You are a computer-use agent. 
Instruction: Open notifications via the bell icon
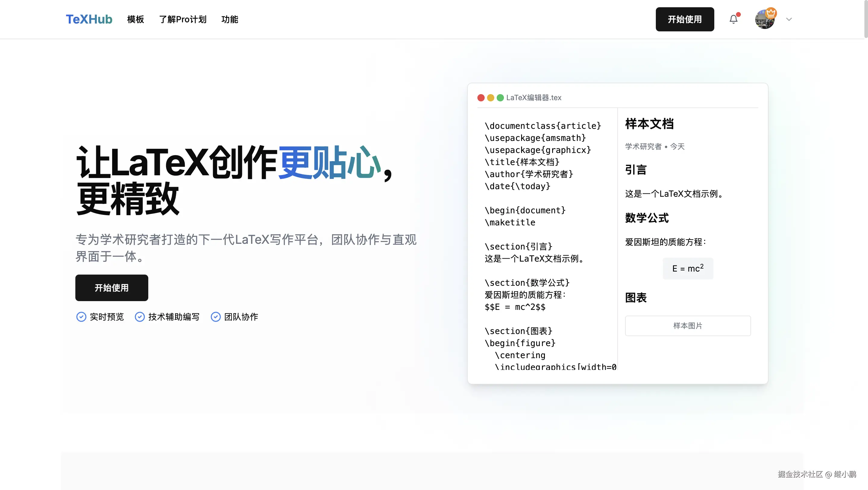coord(734,19)
